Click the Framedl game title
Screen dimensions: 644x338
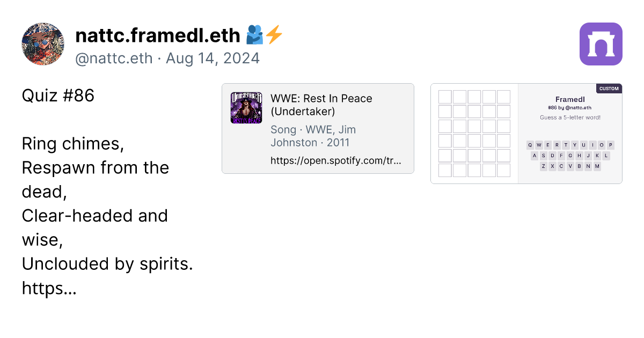570,99
